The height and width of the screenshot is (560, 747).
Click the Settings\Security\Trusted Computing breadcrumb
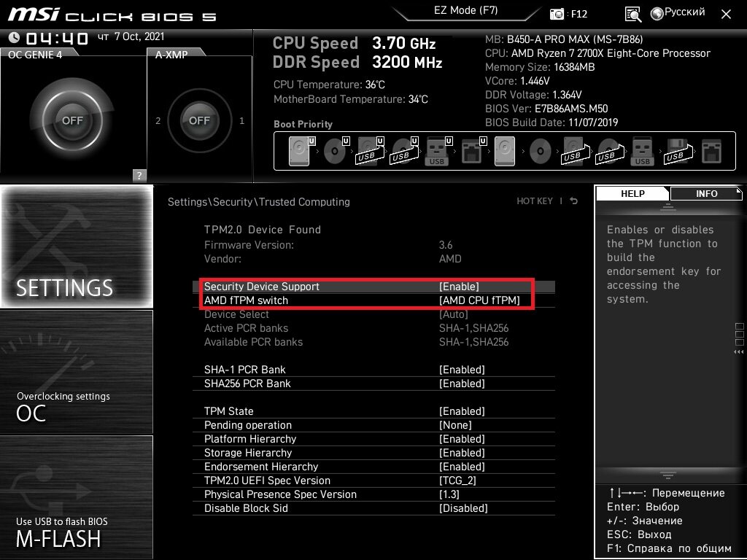coord(259,201)
